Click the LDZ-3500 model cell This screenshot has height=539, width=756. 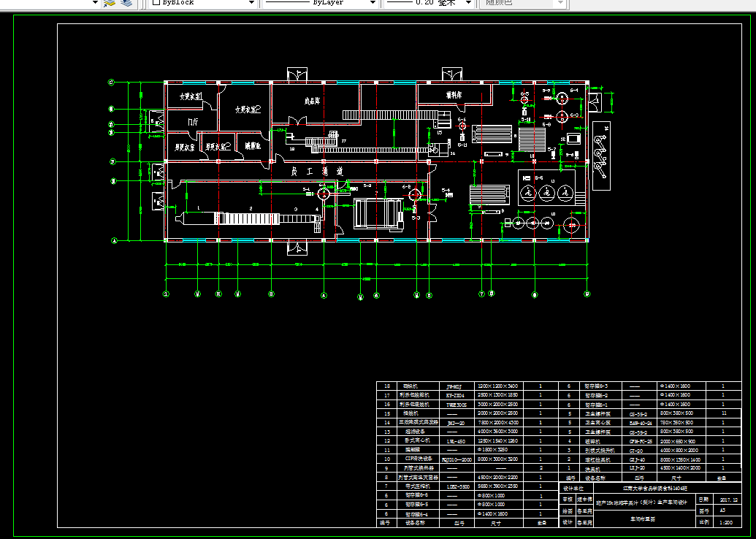[x=457, y=487]
